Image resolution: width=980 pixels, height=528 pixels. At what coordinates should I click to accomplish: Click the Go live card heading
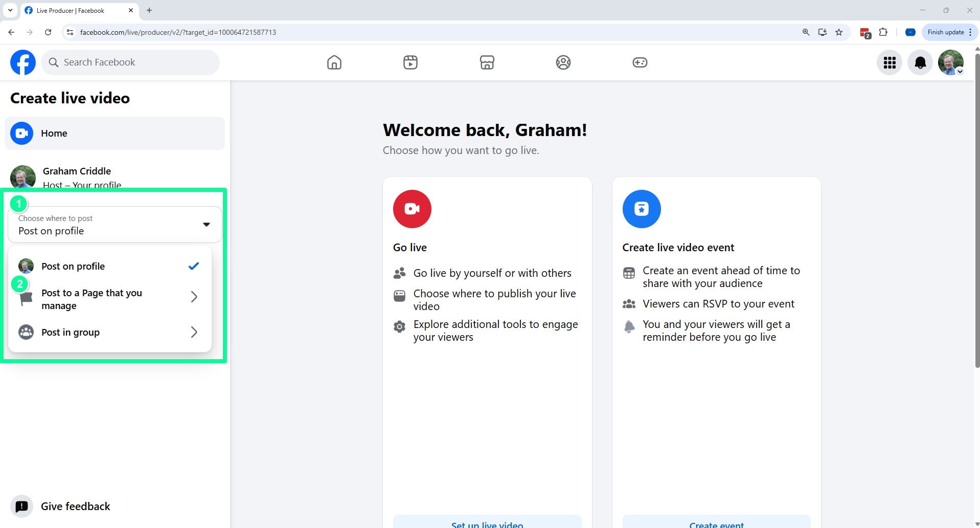click(x=410, y=248)
